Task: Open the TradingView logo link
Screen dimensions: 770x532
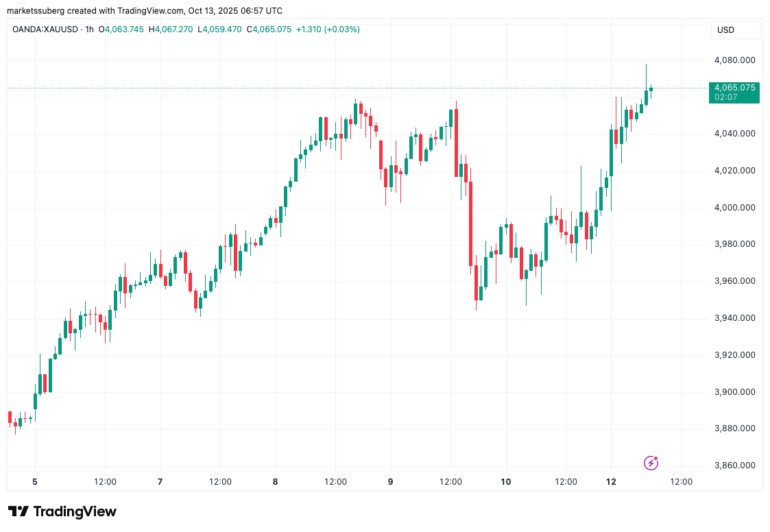Action: tap(62, 511)
